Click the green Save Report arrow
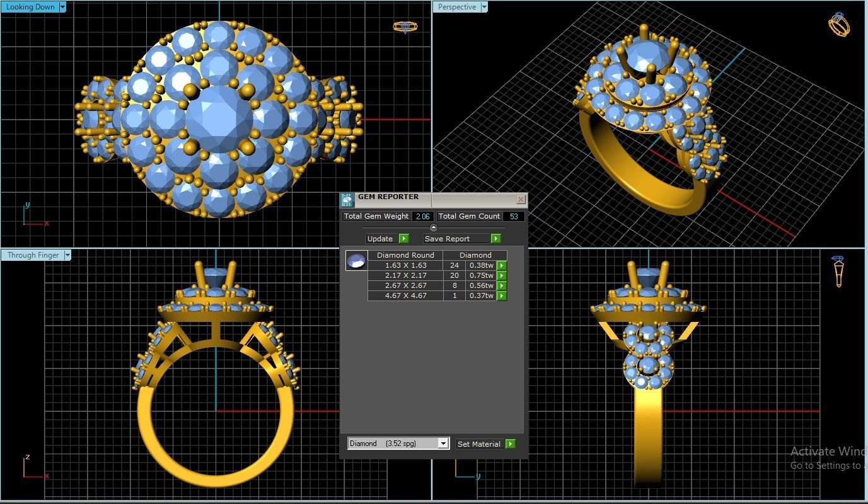The width and height of the screenshot is (868, 504). click(496, 239)
